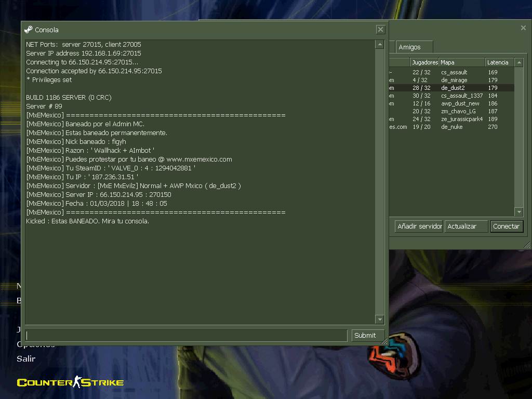Click the 'NET Ports: server 27015' line
Viewport: 532px width, 399px height.
[x=84, y=45]
